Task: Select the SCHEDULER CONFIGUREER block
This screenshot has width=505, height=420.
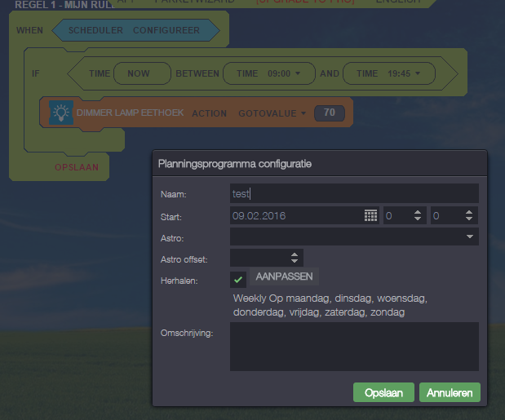Action: coord(135,30)
